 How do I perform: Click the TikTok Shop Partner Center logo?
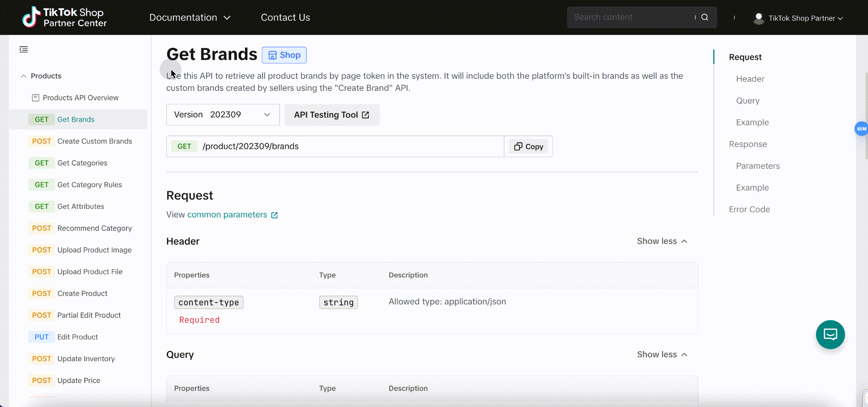(64, 17)
